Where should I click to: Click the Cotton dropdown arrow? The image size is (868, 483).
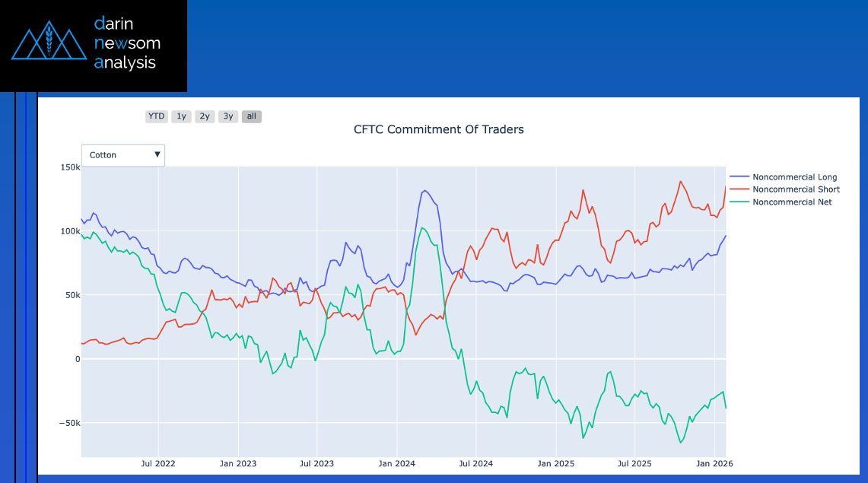tap(157, 154)
